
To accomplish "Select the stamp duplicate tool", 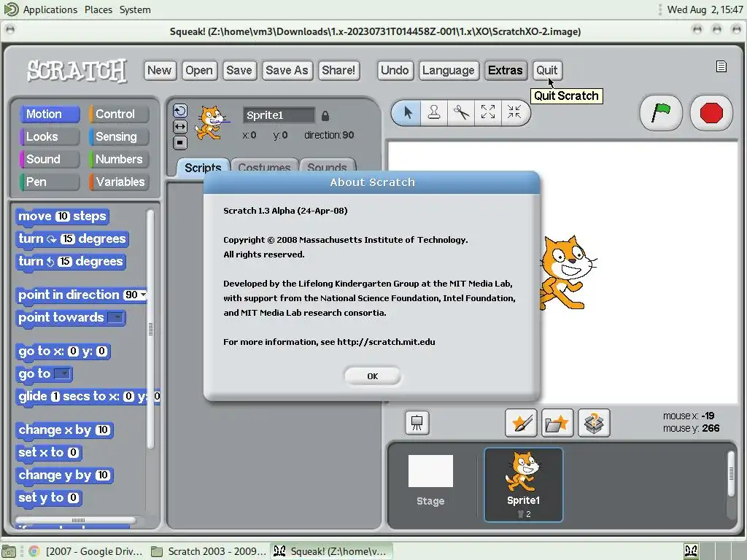I will tap(433, 113).
